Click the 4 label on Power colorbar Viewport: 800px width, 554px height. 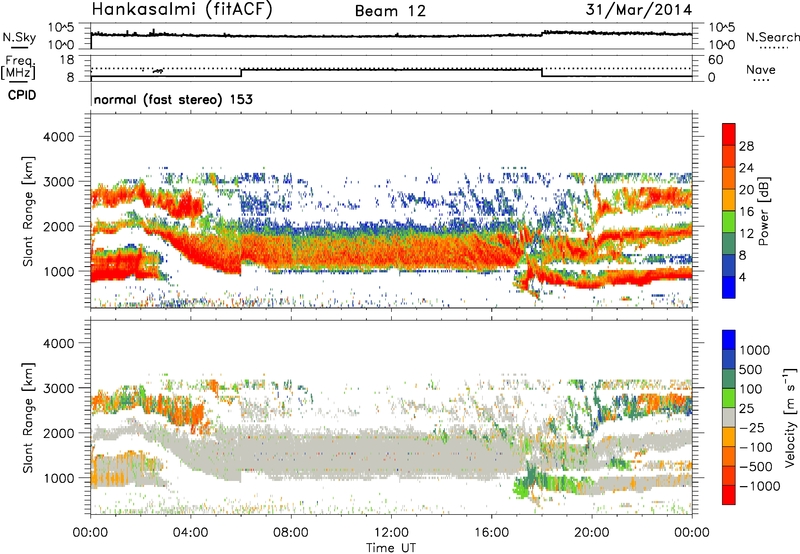[742, 277]
